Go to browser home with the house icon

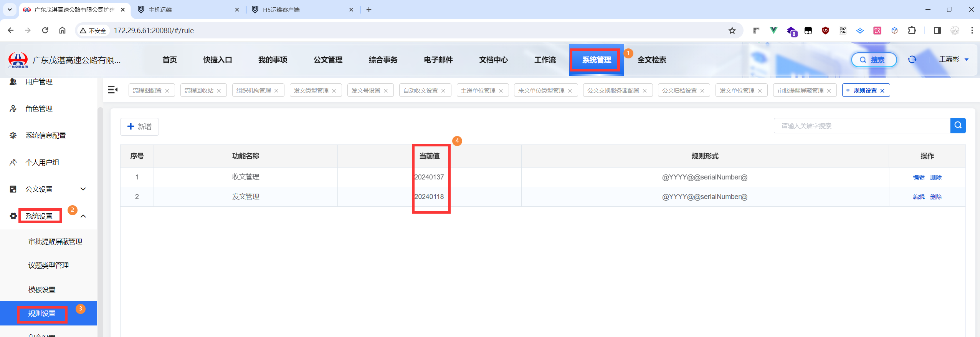(x=62, y=30)
